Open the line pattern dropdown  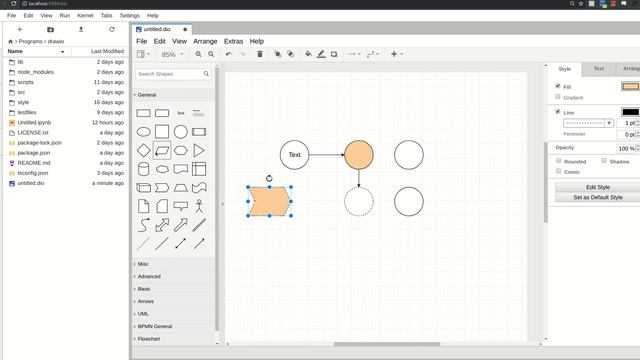588,123
